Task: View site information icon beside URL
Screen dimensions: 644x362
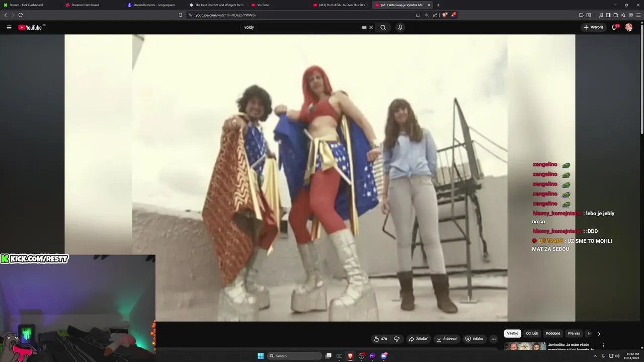Action: [190, 15]
